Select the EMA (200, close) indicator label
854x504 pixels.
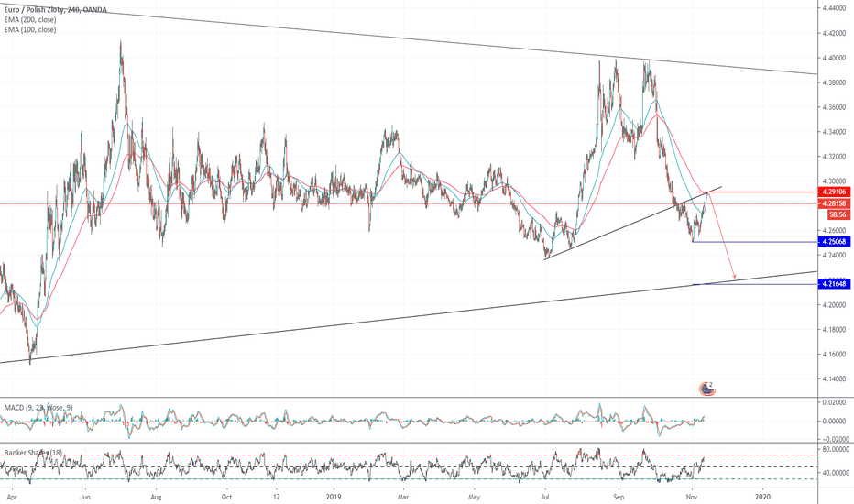coord(30,19)
